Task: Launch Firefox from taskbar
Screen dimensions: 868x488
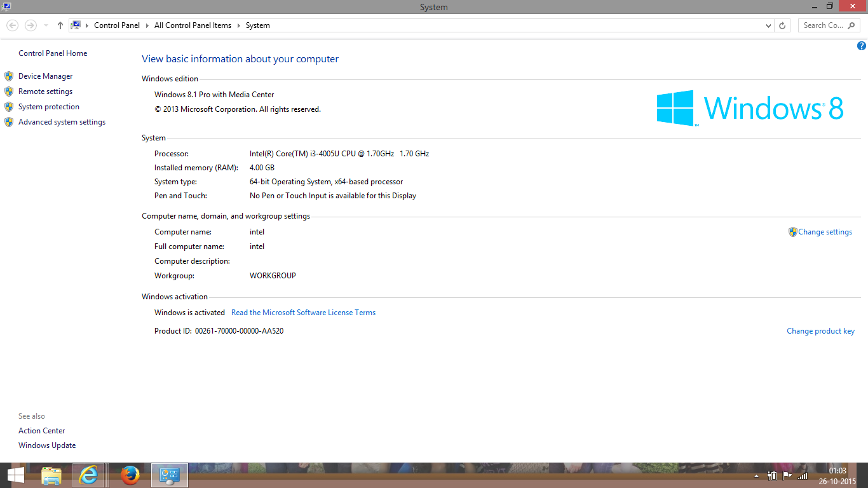Action: (130, 475)
